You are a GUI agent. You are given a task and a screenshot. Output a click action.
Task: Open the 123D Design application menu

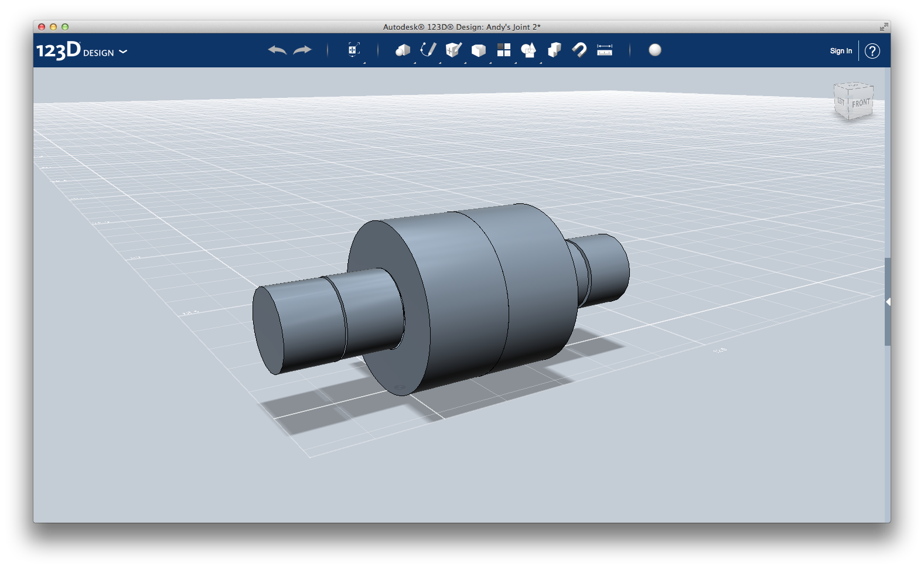pos(81,51)
